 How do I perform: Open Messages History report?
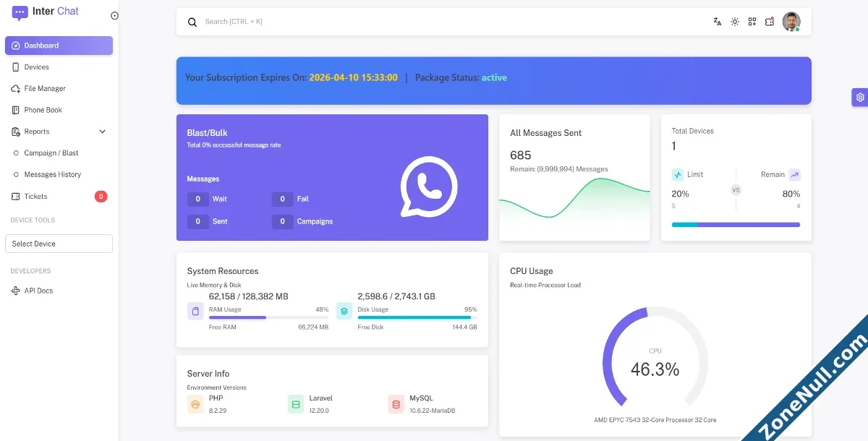pos(52,175)
